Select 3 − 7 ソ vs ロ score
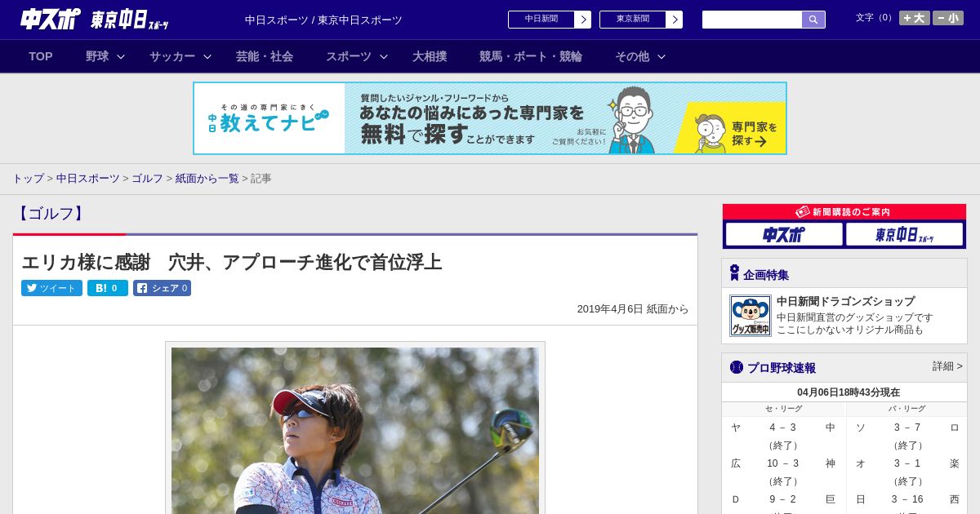The image size is (980, 514). pos(907,428)
